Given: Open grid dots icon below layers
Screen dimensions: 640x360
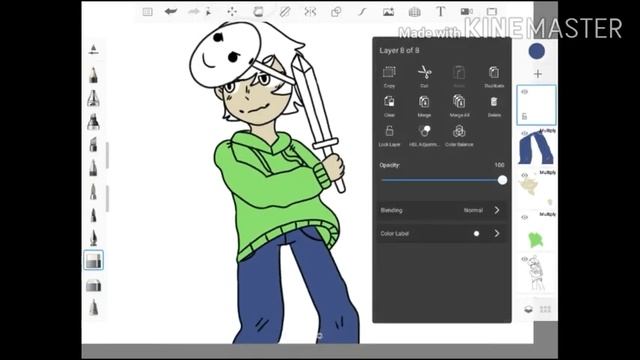Looking at the screenshot, I should (x=546, y=309).
